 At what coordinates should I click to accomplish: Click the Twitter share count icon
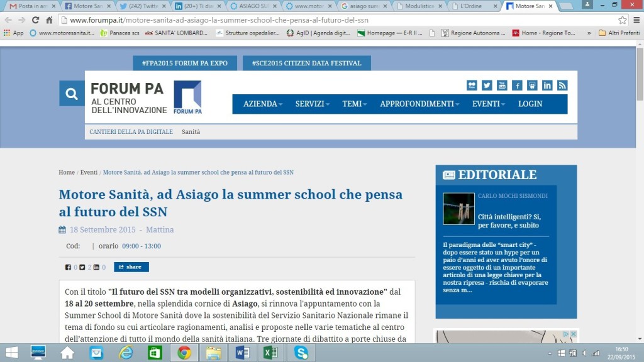point(82,267)
